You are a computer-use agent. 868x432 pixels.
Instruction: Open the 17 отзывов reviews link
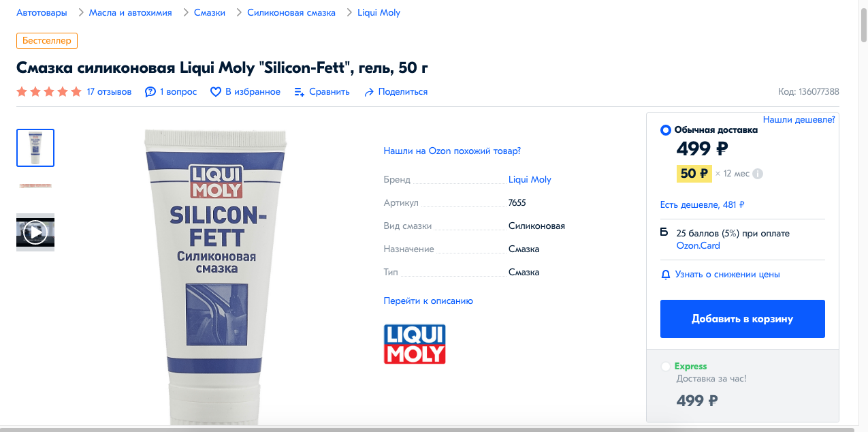pos(109,92)
